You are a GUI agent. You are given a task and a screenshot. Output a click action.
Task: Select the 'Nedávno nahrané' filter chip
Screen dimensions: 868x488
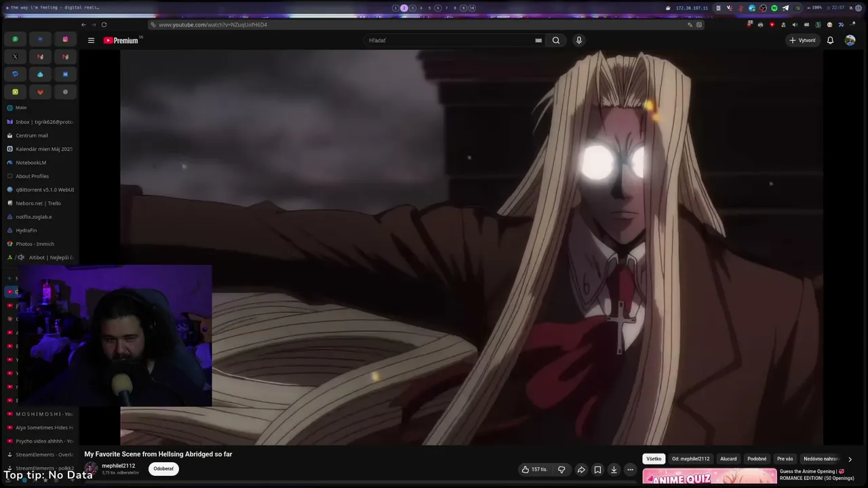(821, 459)
